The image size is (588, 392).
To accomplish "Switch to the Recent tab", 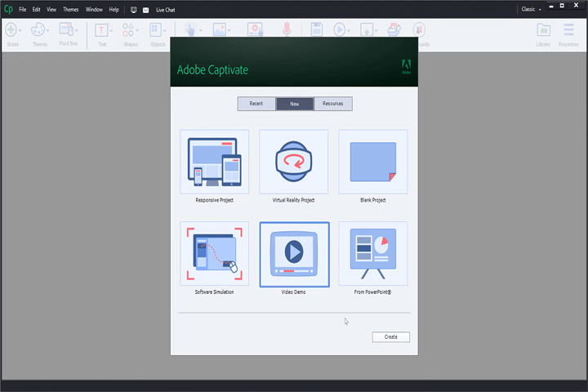I will [256, 104].
